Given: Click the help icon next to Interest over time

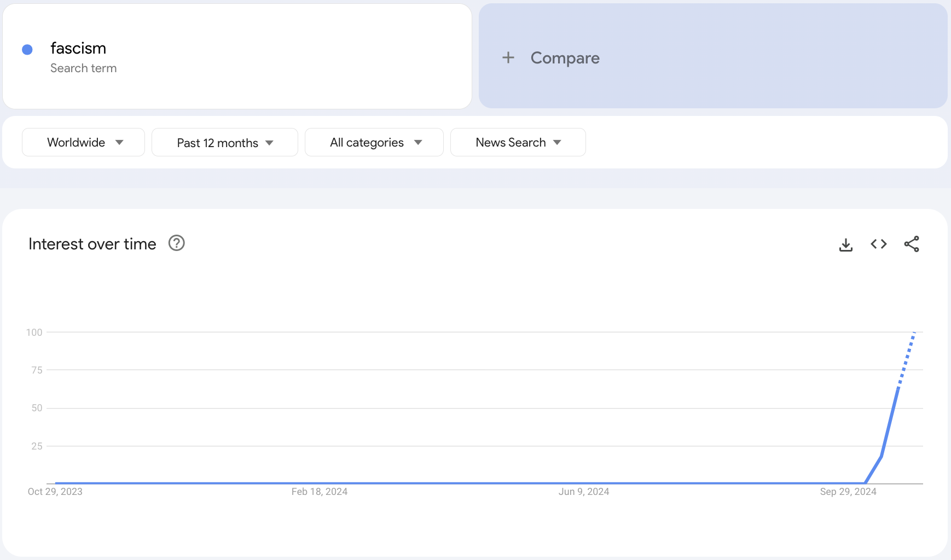Looking at the screenshot, I should 176,243.
